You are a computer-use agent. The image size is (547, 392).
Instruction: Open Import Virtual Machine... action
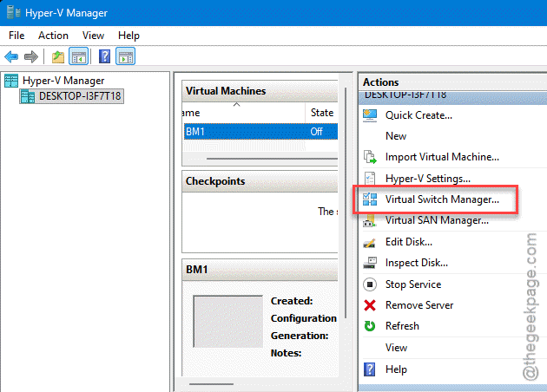pos(442,157)
